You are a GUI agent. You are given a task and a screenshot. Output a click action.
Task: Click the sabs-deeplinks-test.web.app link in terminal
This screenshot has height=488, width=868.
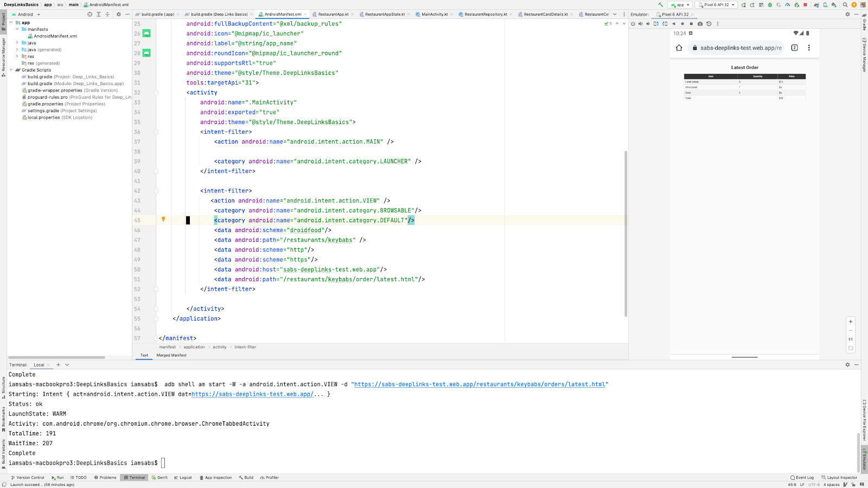point(252,394)
